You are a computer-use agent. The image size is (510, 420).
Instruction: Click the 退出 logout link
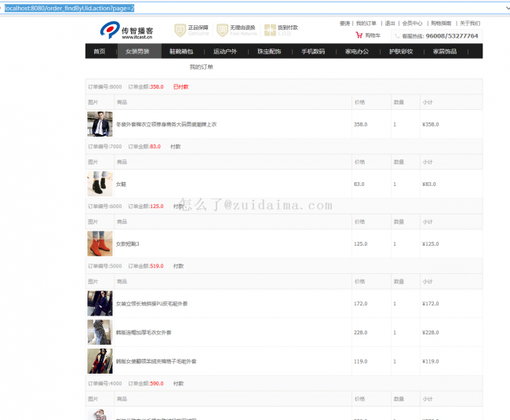point(390,24)
